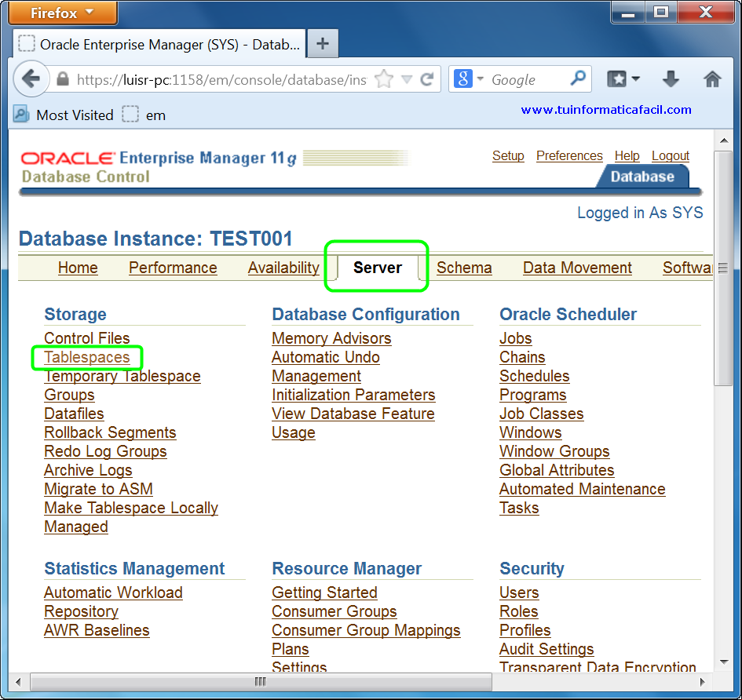The height and width of the screenshot is (700, 742).
Task: Open the bookmarks menu star button
Action: (616, 79)
